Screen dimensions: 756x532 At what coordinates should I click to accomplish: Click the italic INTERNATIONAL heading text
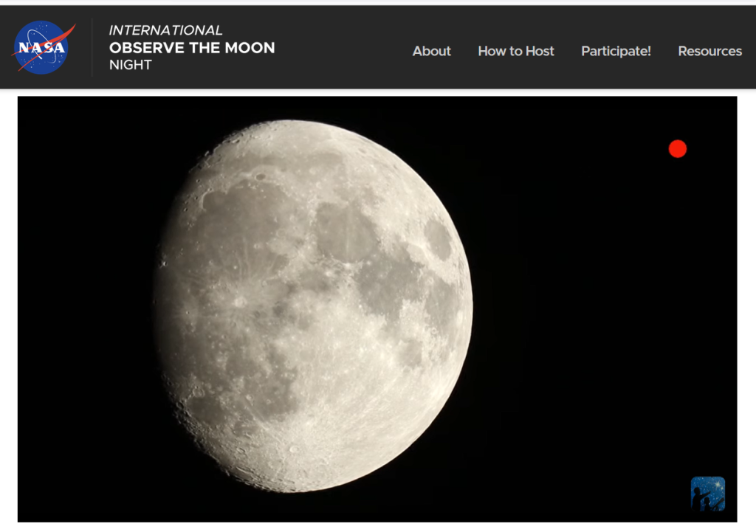[165, 30]
